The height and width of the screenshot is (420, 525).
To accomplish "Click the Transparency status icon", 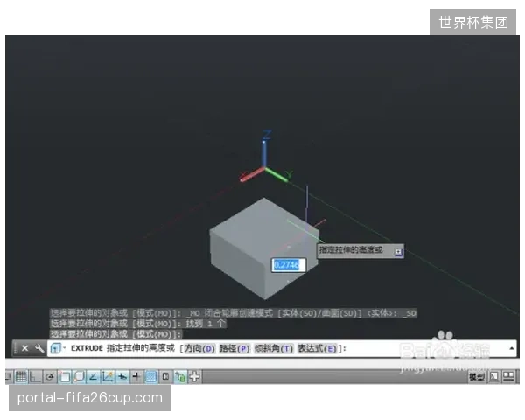I will point(151,377).
